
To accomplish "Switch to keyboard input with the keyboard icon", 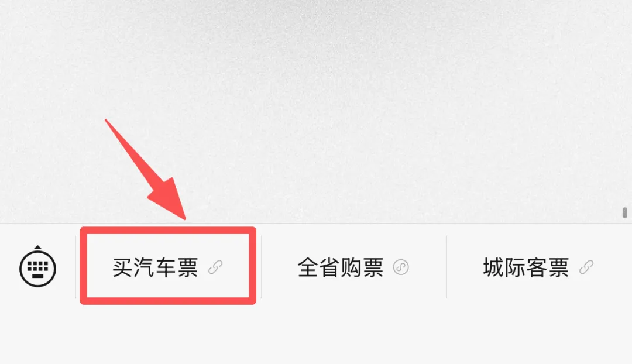I will 37,268.
